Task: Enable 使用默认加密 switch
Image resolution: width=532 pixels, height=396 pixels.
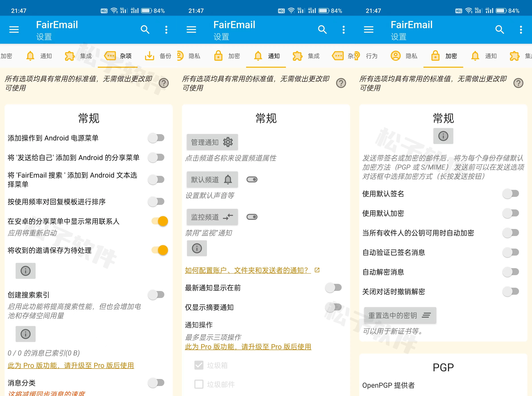Action: pyautogui.click(x=511, y=213)
